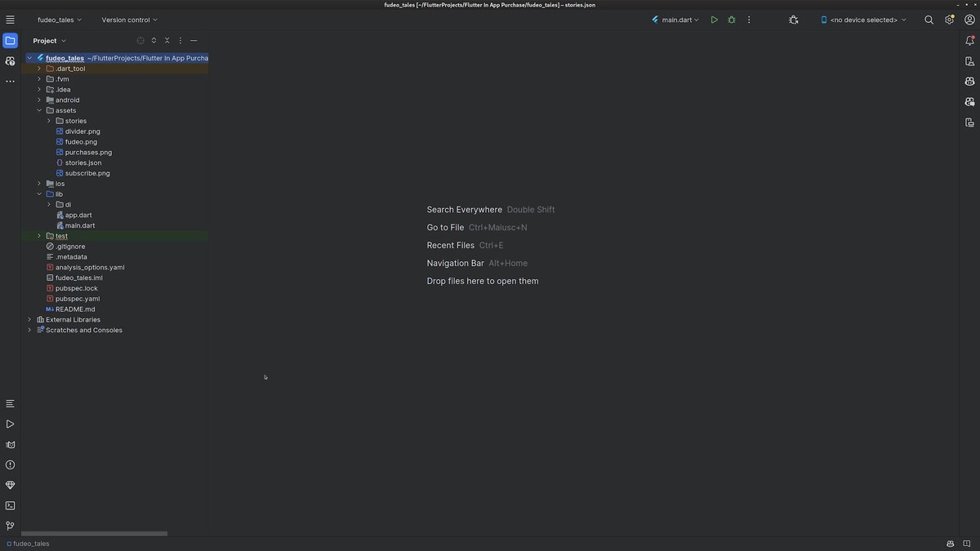Open the Terminal tool window
This screenshot has width=980, height=551.
pyautogui.click(x=10, y=505)
